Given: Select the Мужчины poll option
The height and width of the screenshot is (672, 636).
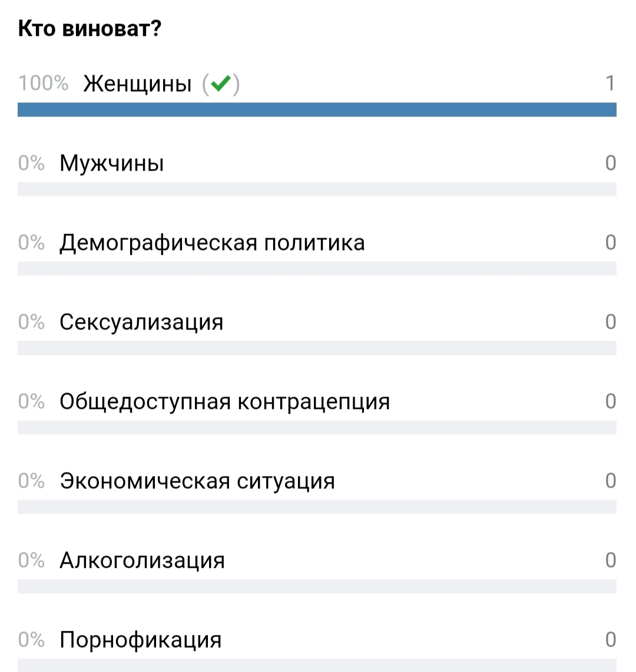Looking at the screenshot, I should click(x=112, y=163).
